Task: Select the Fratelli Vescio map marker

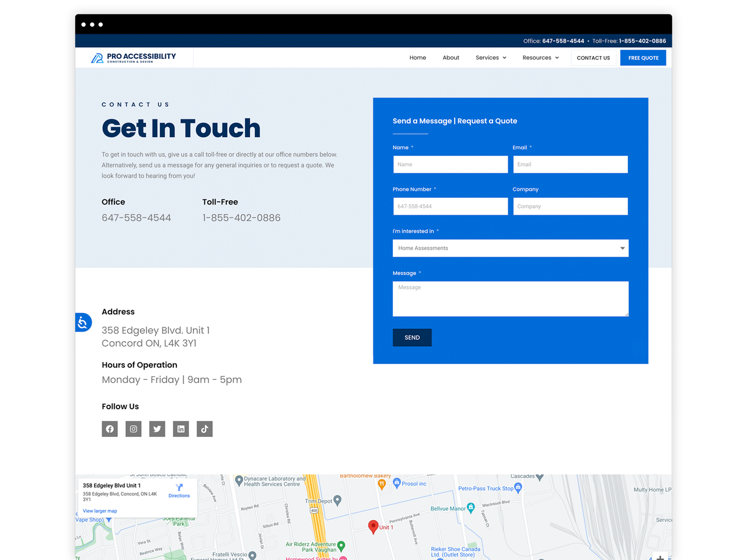Action: 252,555
